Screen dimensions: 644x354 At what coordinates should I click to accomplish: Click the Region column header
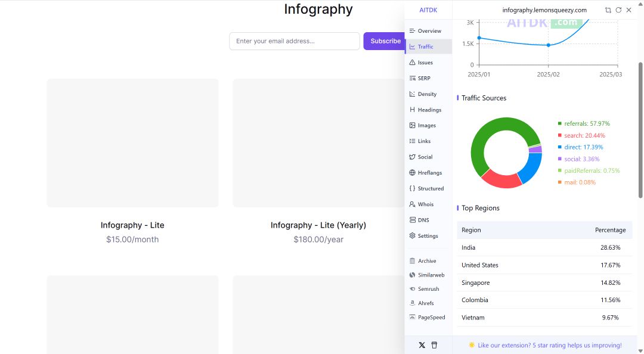point(471,230)
